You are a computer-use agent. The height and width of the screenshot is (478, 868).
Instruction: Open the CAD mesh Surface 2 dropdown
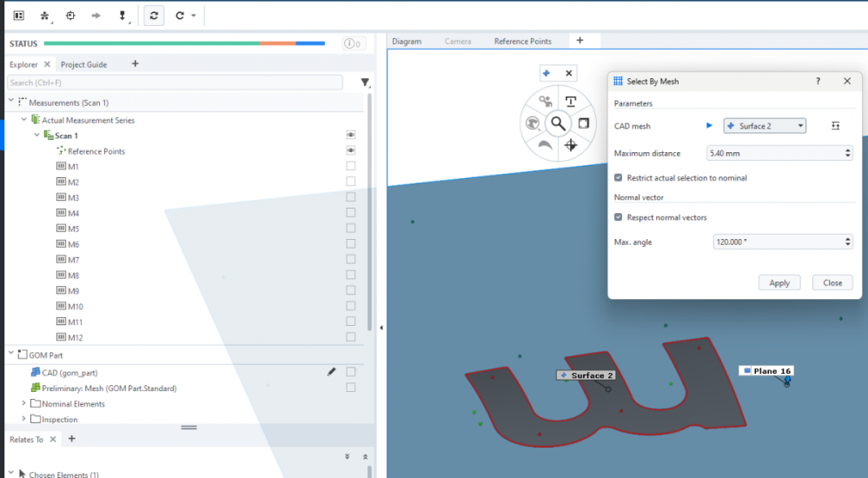point(765,126)
